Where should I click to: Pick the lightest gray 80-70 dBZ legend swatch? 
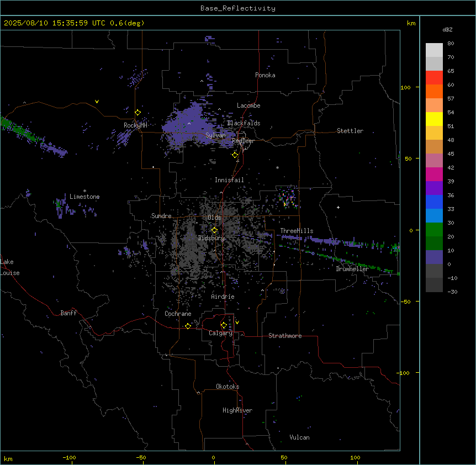click(x=434, y=50)
